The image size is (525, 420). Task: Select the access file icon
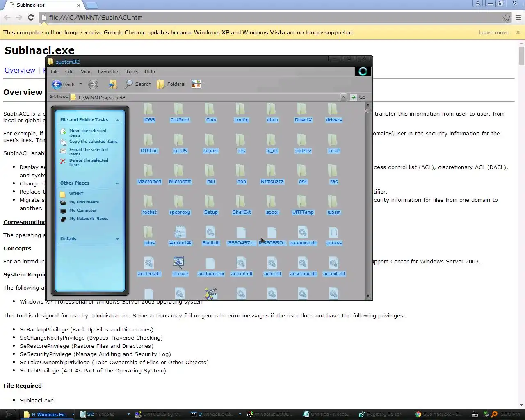pos(333,232)
